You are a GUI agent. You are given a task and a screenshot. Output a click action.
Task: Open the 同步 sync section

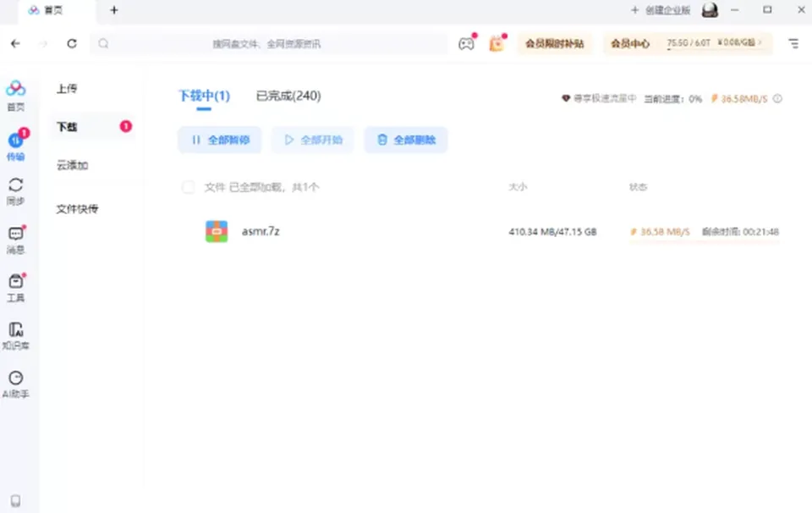click(x=15, y=191)
